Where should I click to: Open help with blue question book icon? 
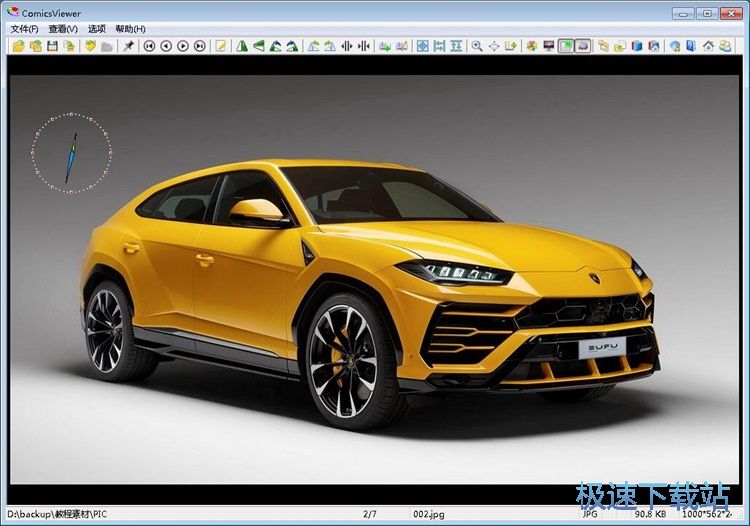pos(691,46)
